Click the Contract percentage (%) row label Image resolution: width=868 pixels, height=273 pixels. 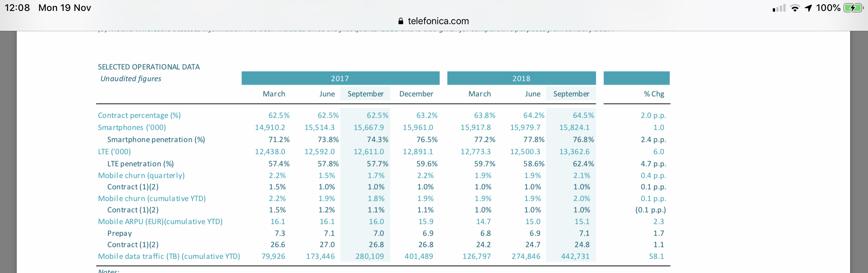pos(139,116)
